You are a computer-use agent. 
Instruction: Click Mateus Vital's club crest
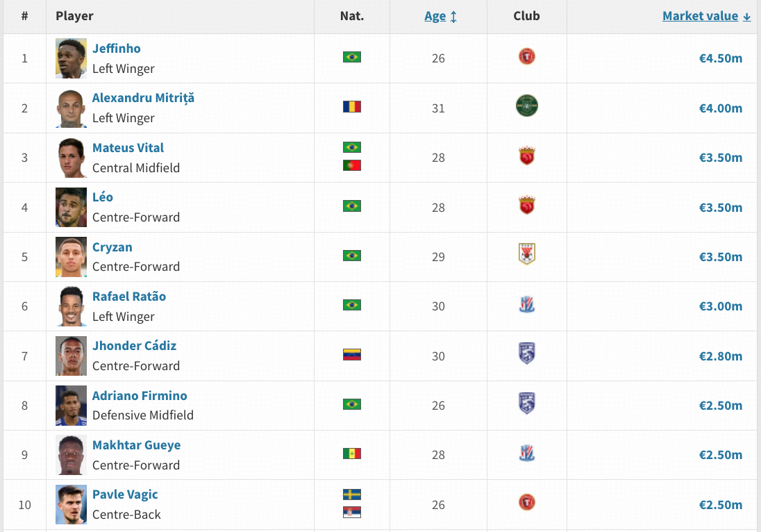(526, 156)
